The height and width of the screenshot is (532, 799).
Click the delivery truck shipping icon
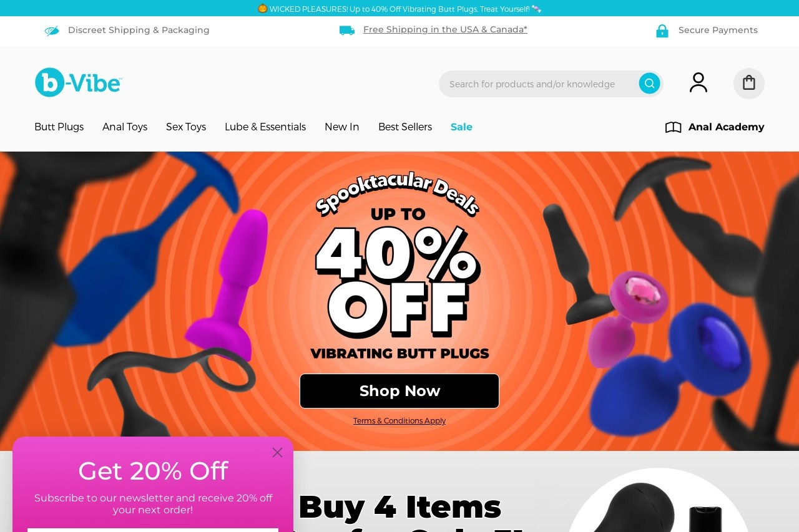[x=347, y=30]
